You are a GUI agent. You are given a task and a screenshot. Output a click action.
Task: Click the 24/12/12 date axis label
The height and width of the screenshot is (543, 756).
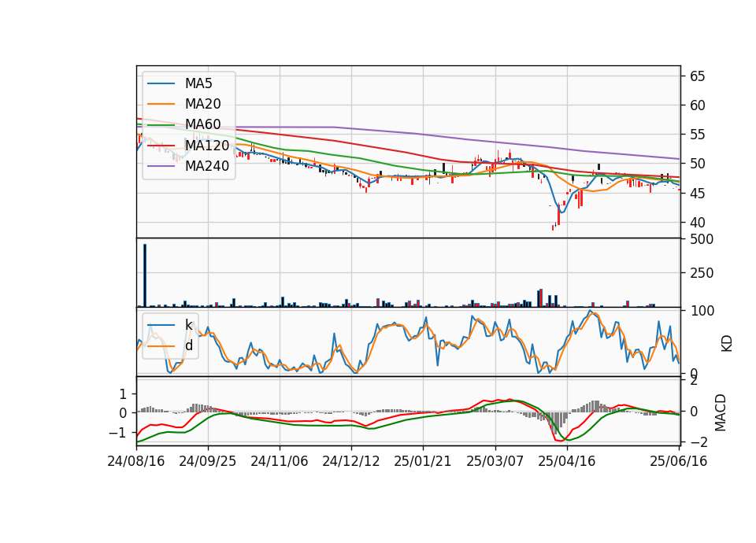(x=351, y=461)
